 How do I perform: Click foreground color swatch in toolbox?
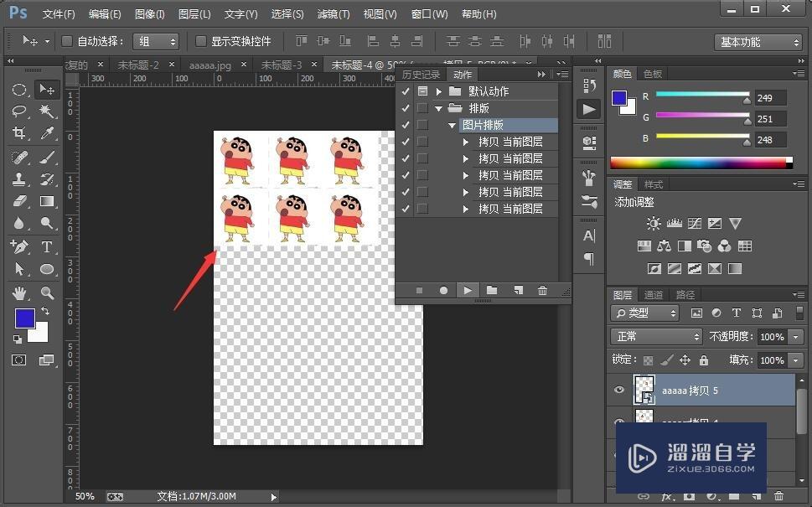(x=24, y=318)
